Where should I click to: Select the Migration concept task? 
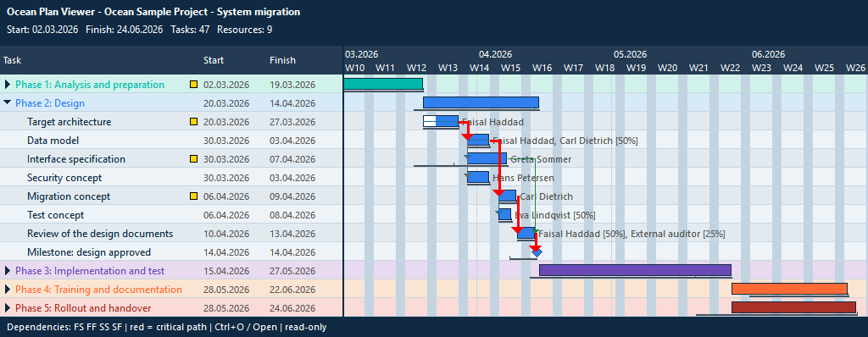(171, 196)
